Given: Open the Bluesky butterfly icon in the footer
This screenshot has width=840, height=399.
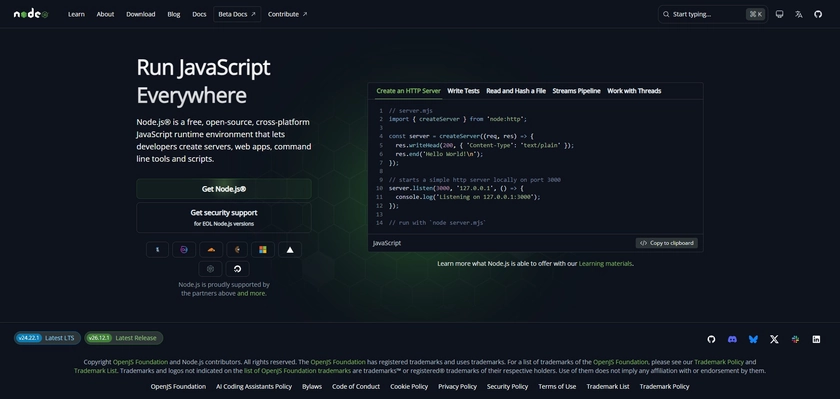Looking at the screenshot, I should [753, 339].
